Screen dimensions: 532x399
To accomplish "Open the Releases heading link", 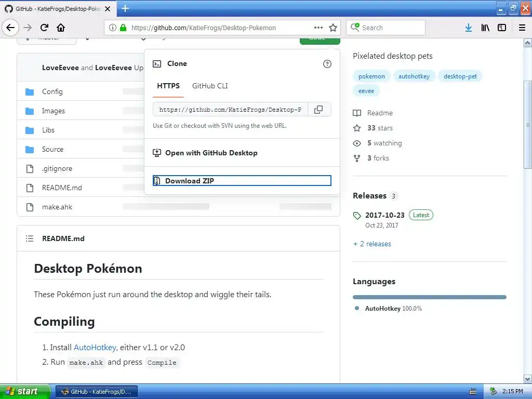I will click(370, 196).
